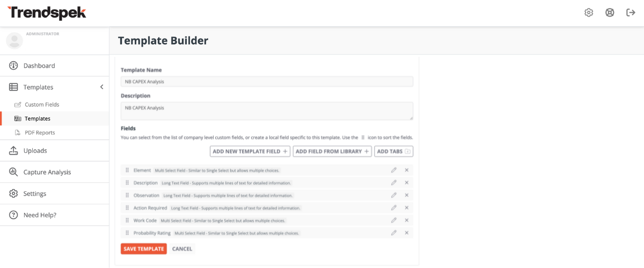This screenshot has height=268, width=644.
Task: Click the Save Template button
Action: tap(144, 249)
